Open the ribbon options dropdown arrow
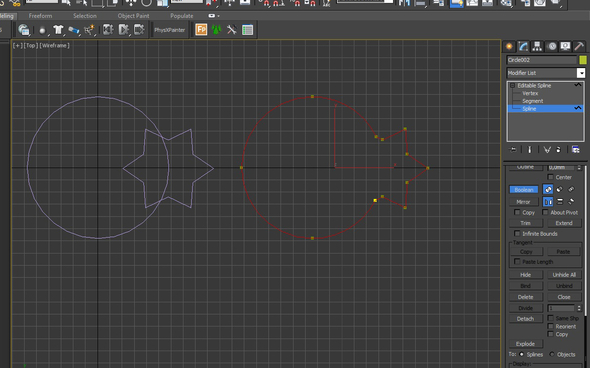Image resolution: width=590 pixels, height=368 pixels. coord(218,16)
